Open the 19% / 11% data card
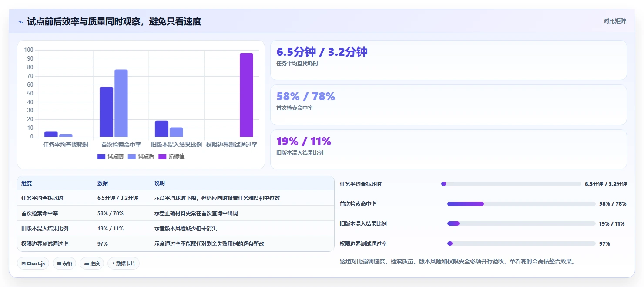Screen dimensions: 644x287 (x=449, y=149)
